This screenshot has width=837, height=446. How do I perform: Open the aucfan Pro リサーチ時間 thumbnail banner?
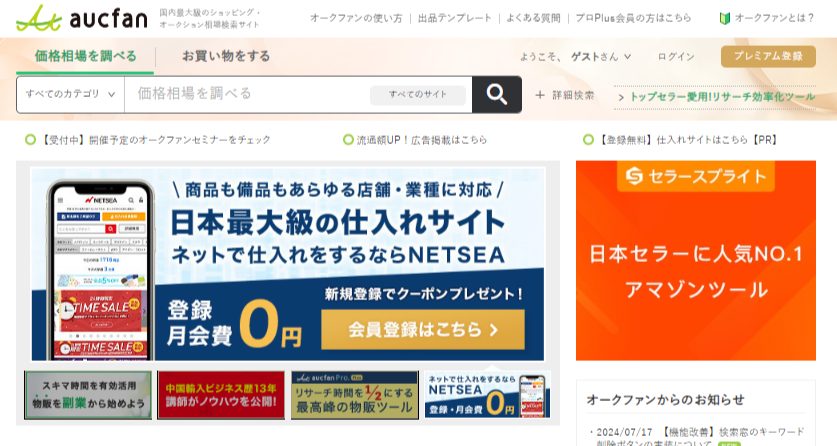click(354, 395)
